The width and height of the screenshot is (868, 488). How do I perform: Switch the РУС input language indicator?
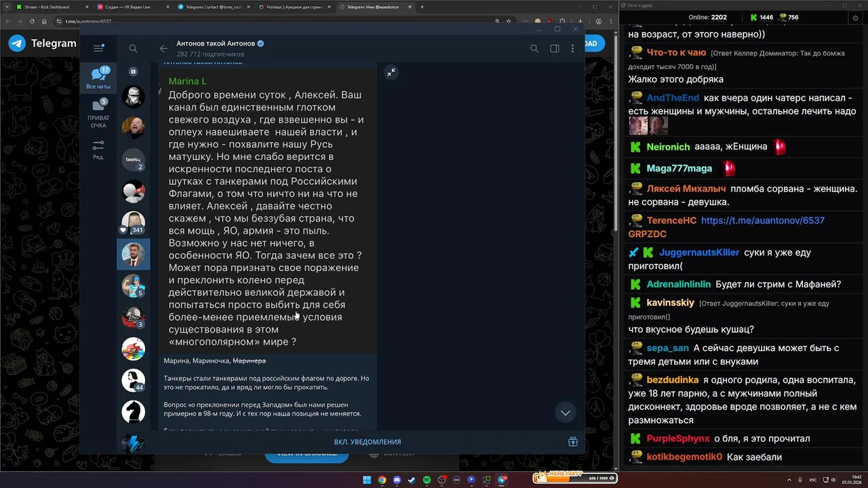[813, 479]
